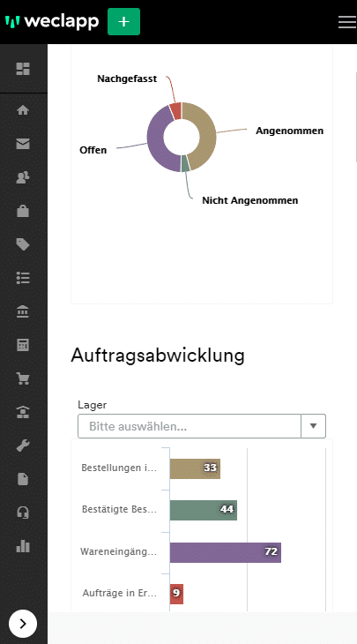This screenshot has height=644, width=357.
Task: Open the calculator sidebar icon
Action: (x=23, y=345)
